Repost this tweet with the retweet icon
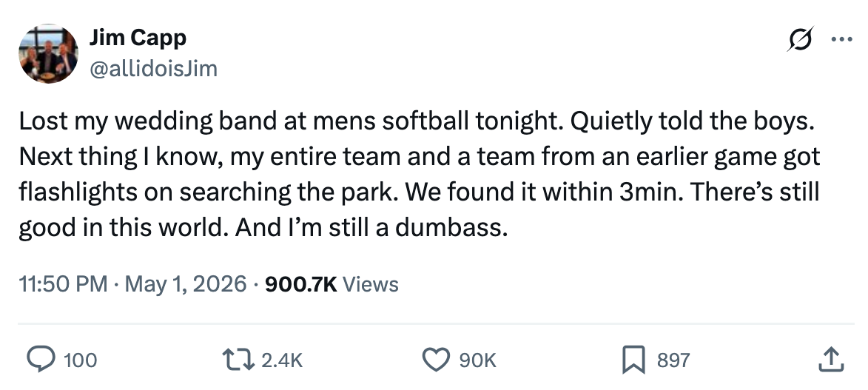Viewport: 868px width, 390px height. coord(238,360)
